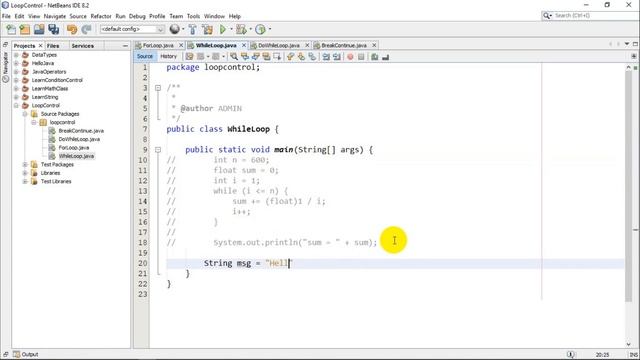This screenshot has width=640, height=360.
Task: Open the dropdown arrow beside Profile Project
Action: (269, 29)
